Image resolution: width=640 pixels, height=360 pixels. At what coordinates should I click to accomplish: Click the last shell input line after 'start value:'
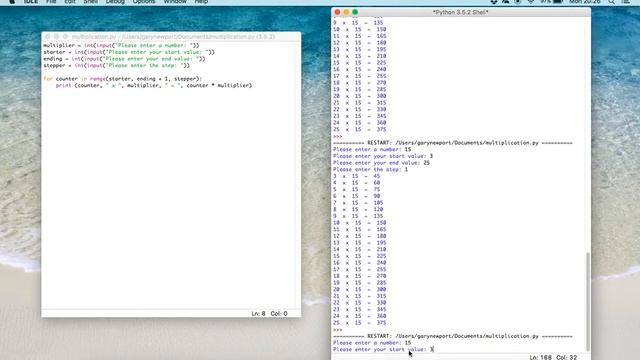point(383,349)
